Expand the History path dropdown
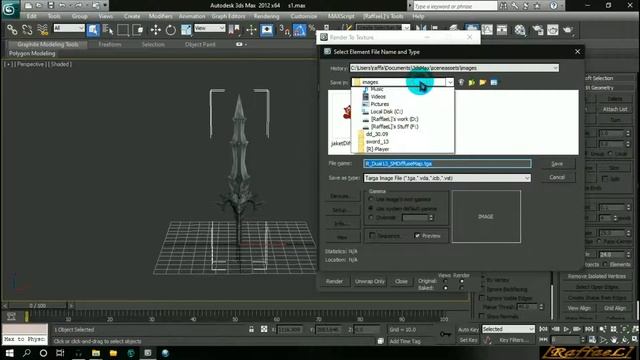This screenshot has width=640, height=360. (556, 68)
